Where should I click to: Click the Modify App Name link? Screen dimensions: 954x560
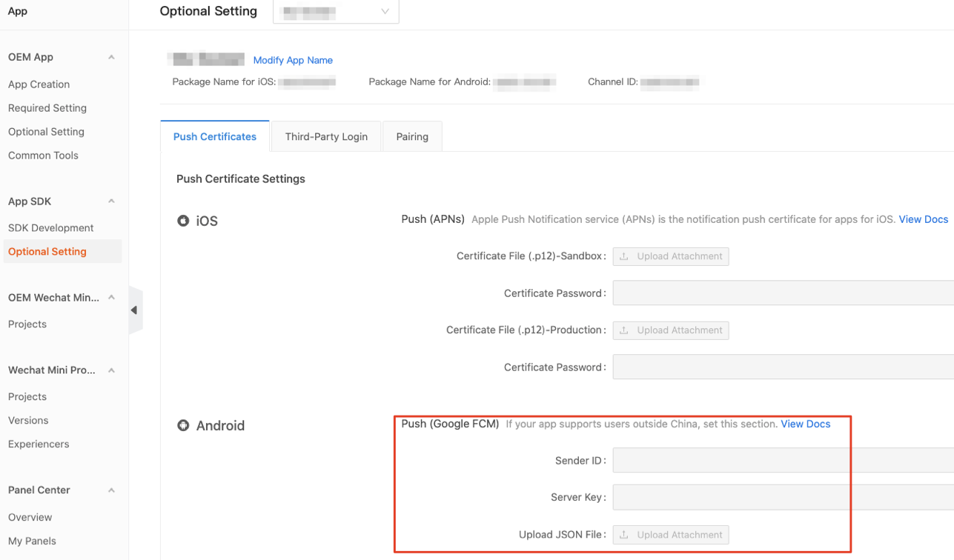pyautogui.click(x=293, y=60)
